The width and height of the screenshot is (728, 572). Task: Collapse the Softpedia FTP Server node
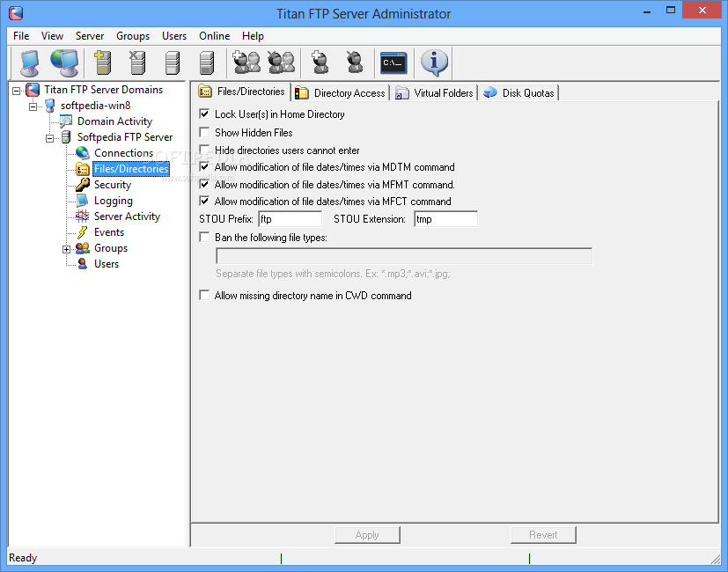(x=49, y=138)
